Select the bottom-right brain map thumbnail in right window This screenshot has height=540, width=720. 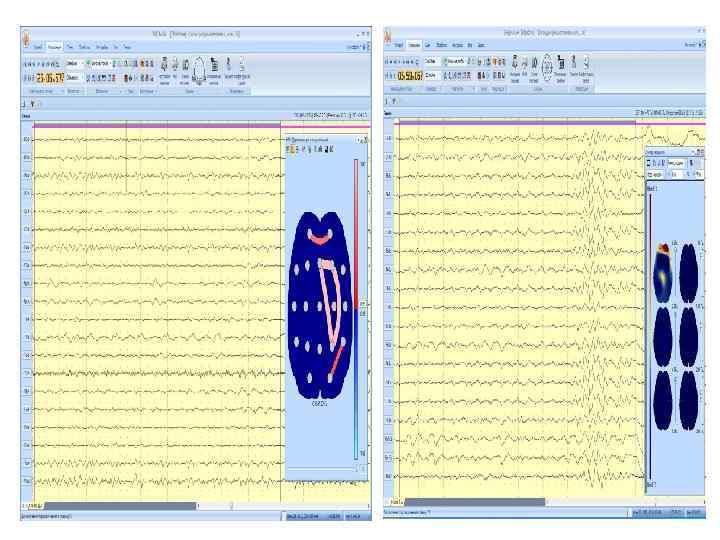(x=688, y=400)
